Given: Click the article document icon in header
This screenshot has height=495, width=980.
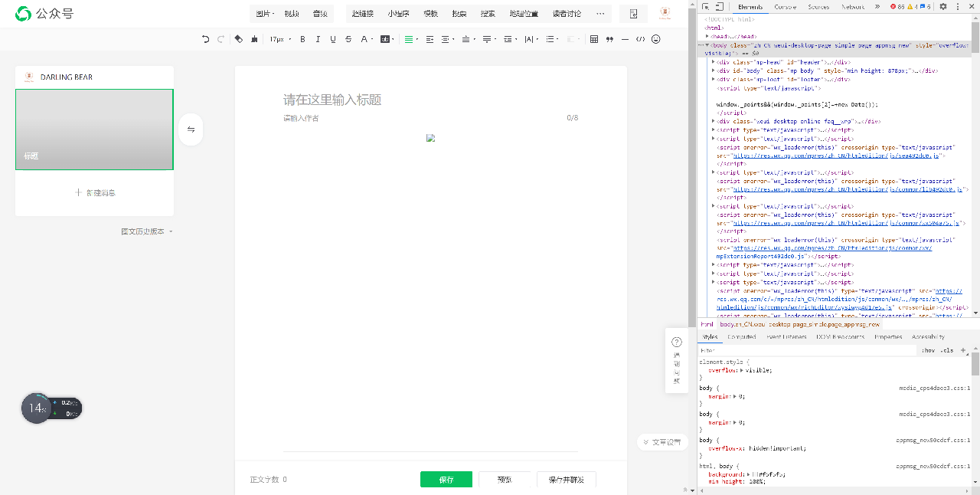Looking at the screenshot, I should (x=633, y=14).
